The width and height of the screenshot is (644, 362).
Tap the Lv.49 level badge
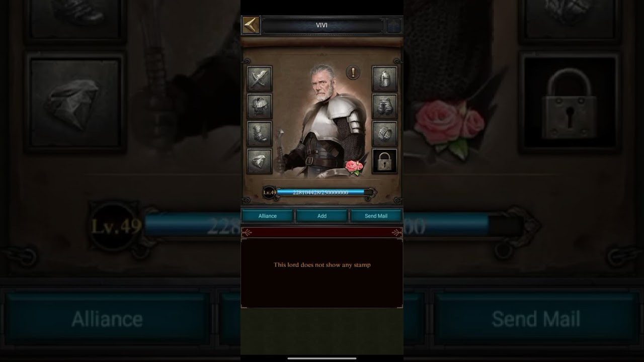pyautogui.click(x=270, y=192)
